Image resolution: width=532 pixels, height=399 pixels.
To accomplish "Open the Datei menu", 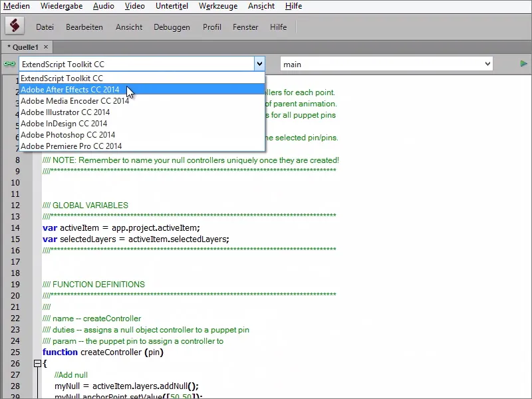I will pos(45,27).
